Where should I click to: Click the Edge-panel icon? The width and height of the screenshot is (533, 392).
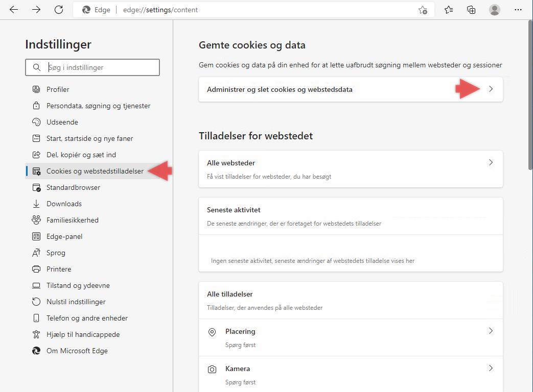36,236
